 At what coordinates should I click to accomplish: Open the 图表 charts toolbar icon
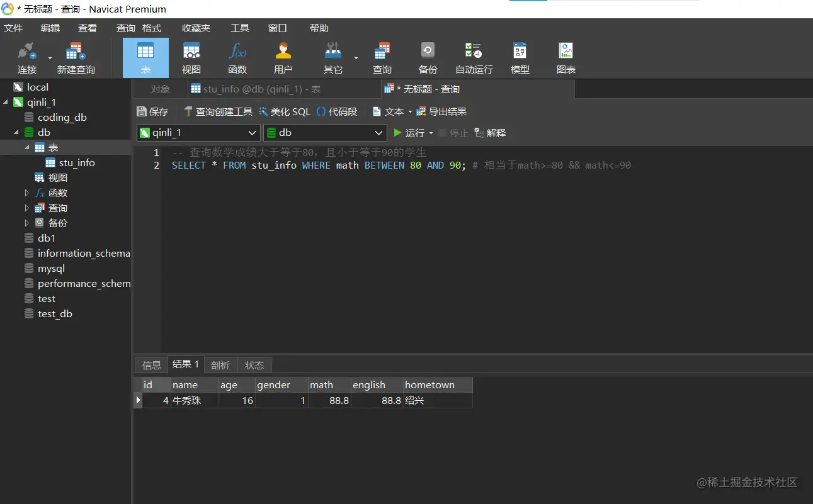click(566, 58)
